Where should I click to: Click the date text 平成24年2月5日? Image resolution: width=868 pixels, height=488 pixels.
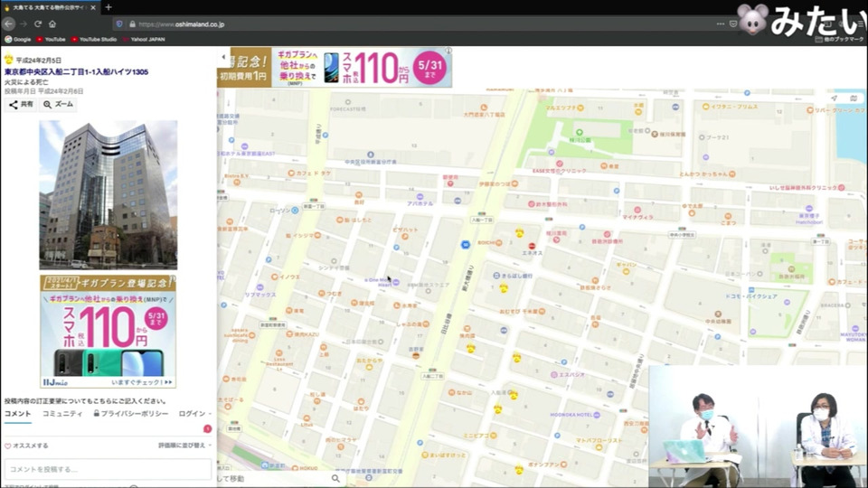pos(38,61)
